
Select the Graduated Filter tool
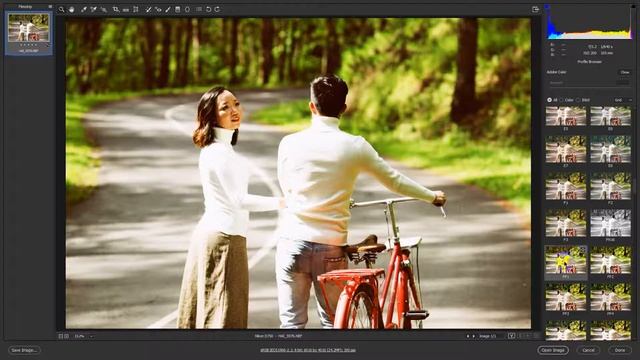pyautogui.click(x=178, y=9)
